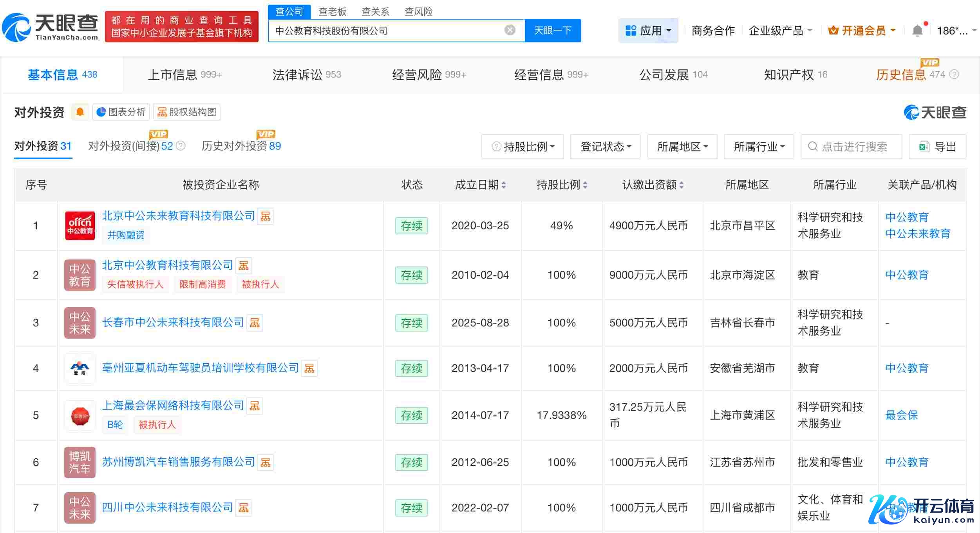This screenshot has height=533, width=980.
Task: Click the offcn logo of 北京中公未来教育
Action: click(x=80, y=226)
